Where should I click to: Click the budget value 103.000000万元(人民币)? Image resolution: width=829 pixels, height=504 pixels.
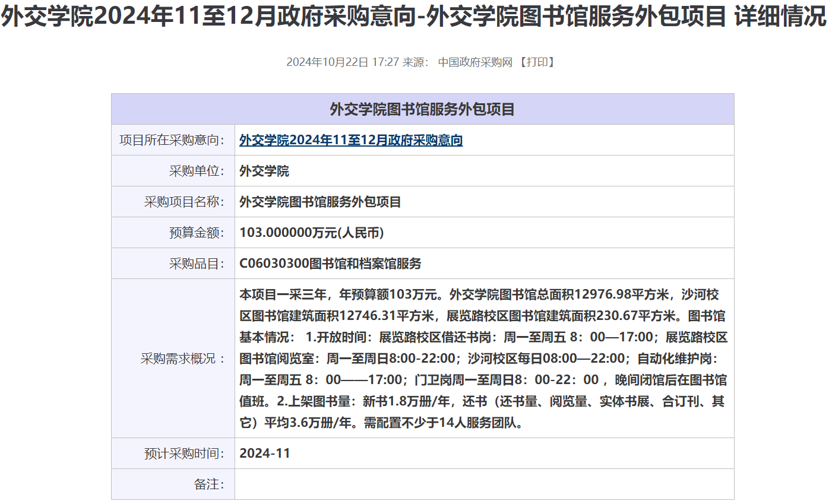(x=312, y=233)
